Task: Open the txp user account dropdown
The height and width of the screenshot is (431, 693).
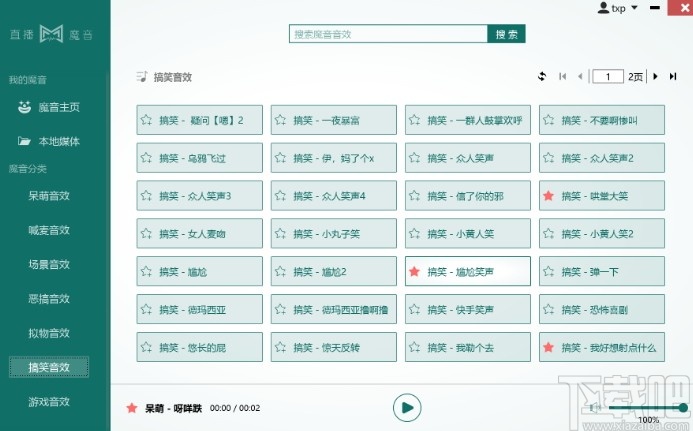Action: click(635, 8)
